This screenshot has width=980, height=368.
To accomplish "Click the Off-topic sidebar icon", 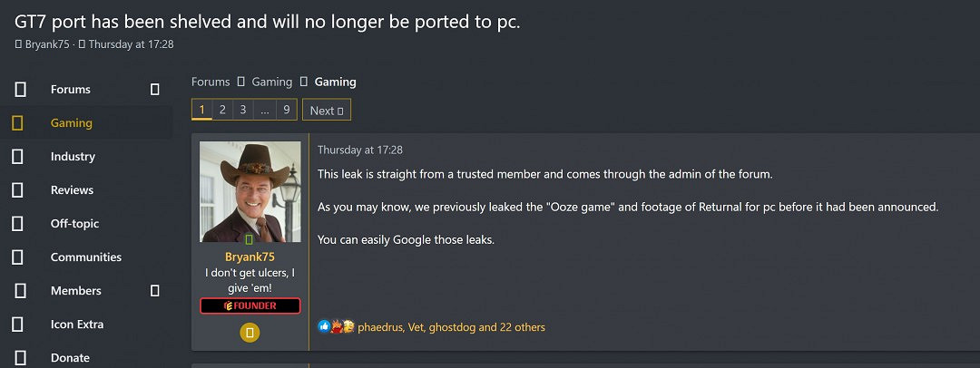I will pos(17,224).
